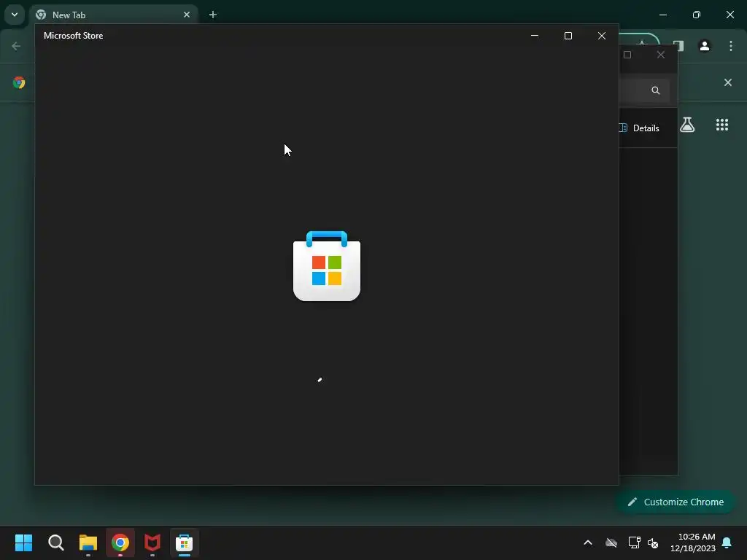Viewport: 747px width, 560px height.
Task: Open Windows Start menu
Action: tap(23, 542)
